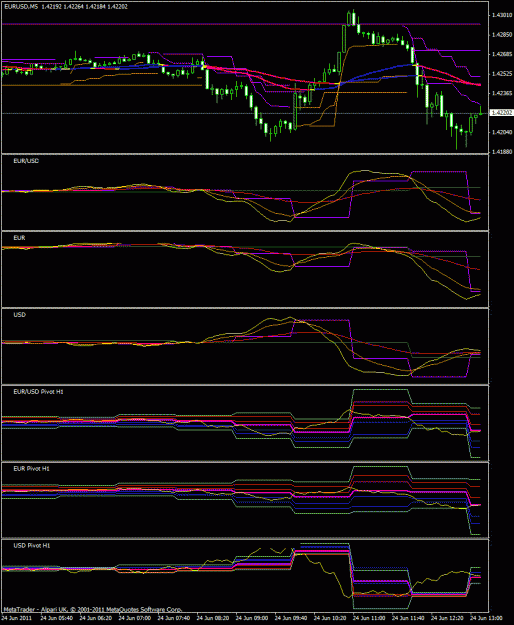The image size is (514, 625).
Task: Select the EUR Pivot H1 label
Action: pyautogui.click(x=31, y=469)
